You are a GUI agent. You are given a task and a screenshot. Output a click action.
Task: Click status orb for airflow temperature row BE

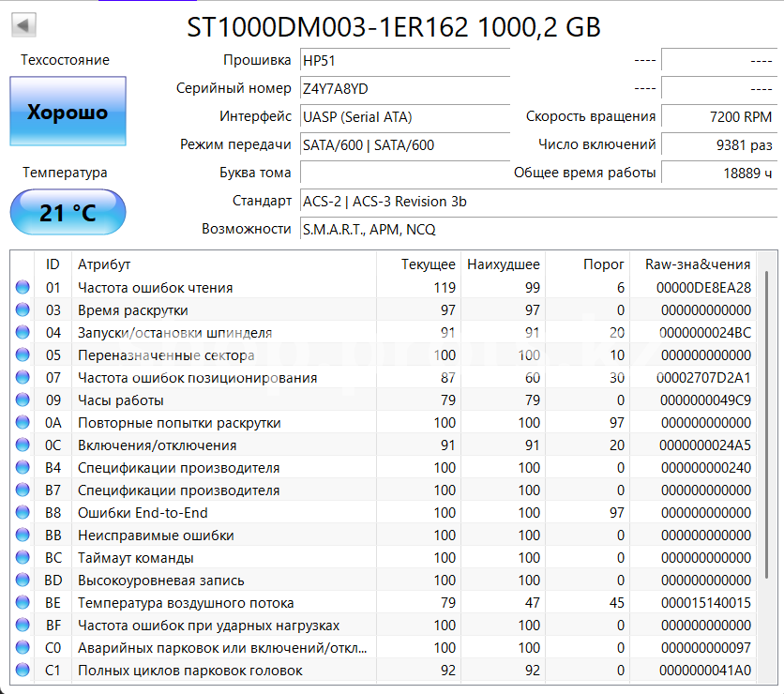click(23, 603)
